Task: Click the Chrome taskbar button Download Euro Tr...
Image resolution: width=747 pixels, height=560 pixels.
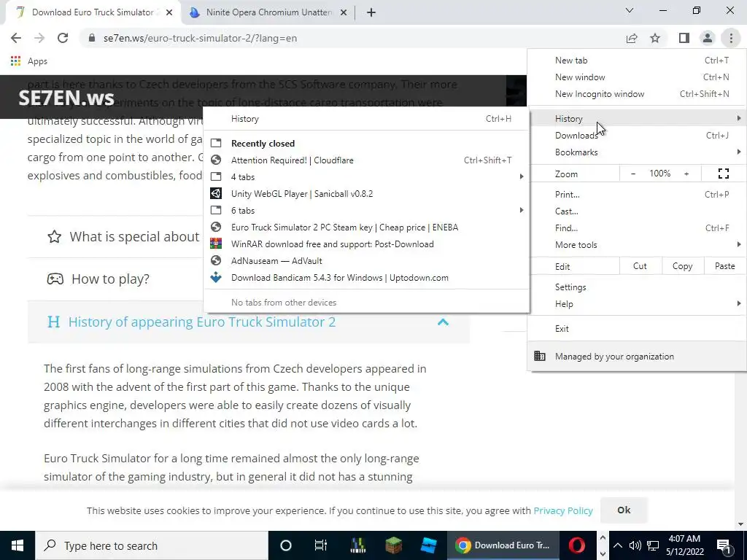Action: click(503, 545)
